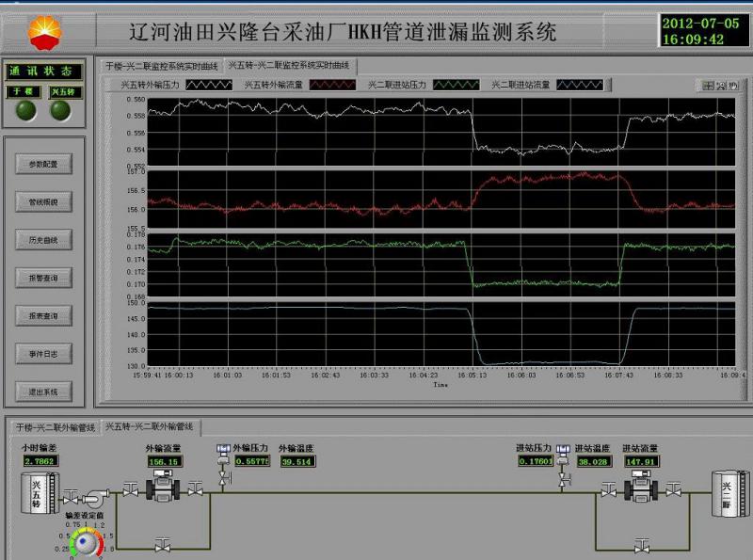753x560 pixels.
Task: Click the 输差设定值 dial knob
Action: point(87,542)
